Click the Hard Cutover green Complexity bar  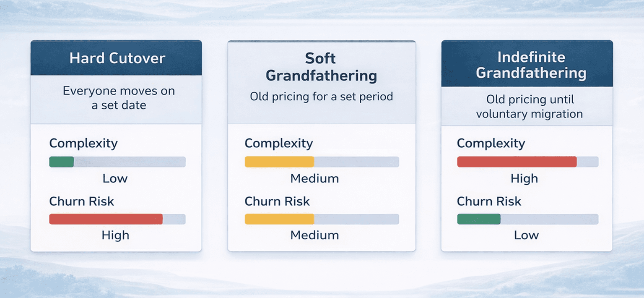(62, 162)
